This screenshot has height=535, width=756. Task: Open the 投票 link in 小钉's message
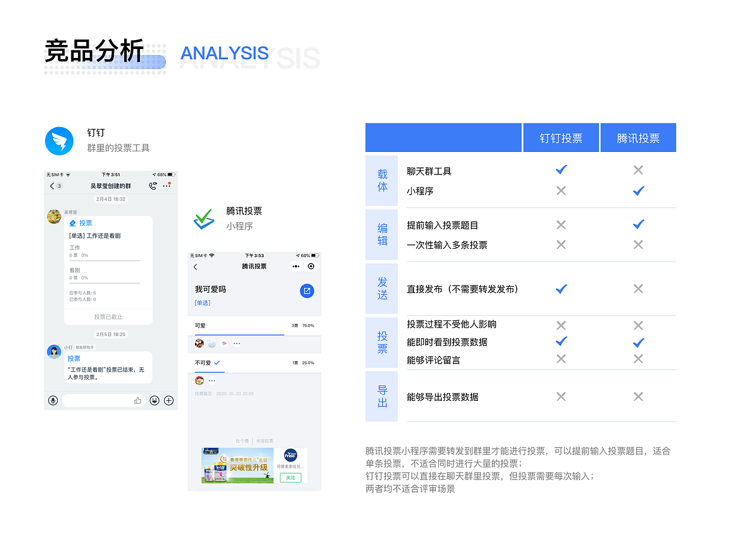[74, 359]
